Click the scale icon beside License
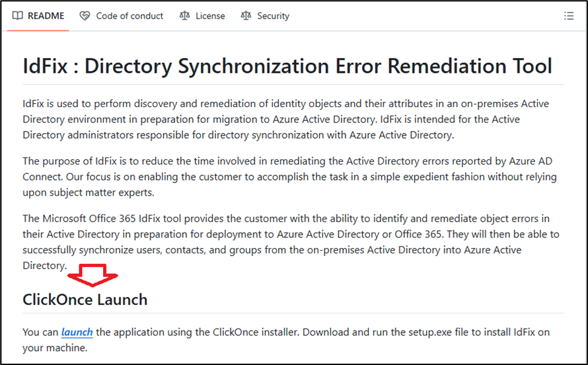This screenshot has height=365, width=588. point(184,16)
